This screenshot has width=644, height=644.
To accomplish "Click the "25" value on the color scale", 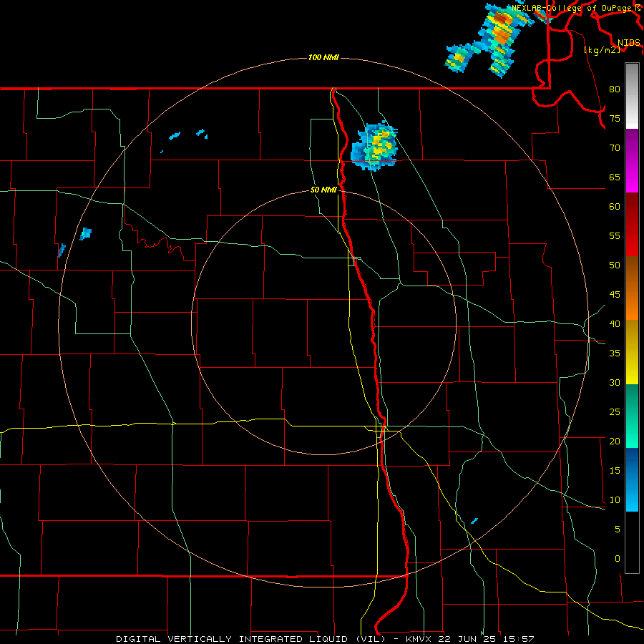I will 615,412.
